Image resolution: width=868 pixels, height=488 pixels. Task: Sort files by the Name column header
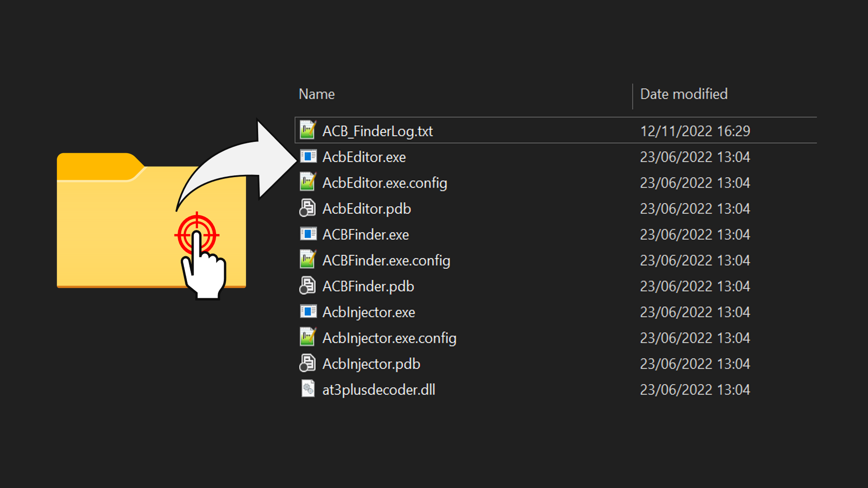(x=316, y=94)
